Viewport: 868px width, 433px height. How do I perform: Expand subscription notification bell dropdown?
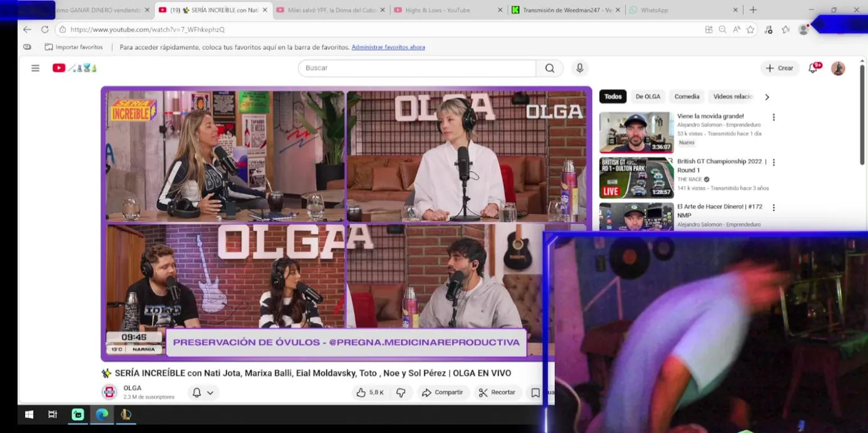pos(210,393)
